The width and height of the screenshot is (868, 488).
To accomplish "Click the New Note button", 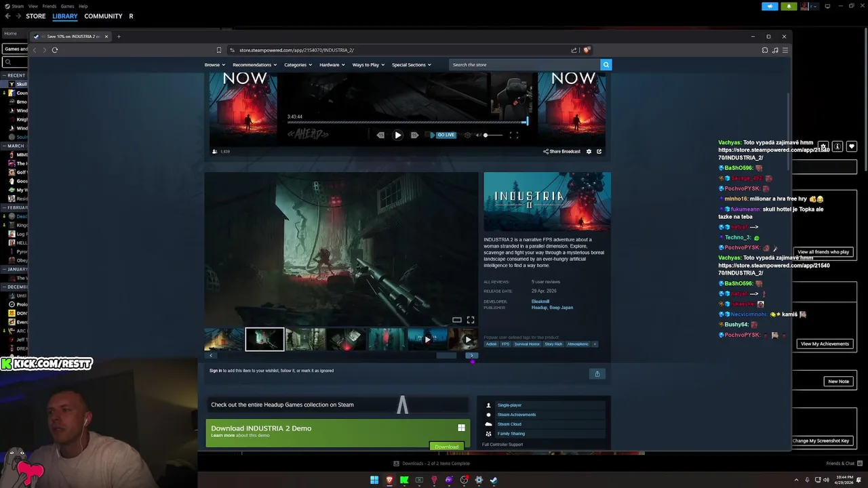I will coord(838,382).
